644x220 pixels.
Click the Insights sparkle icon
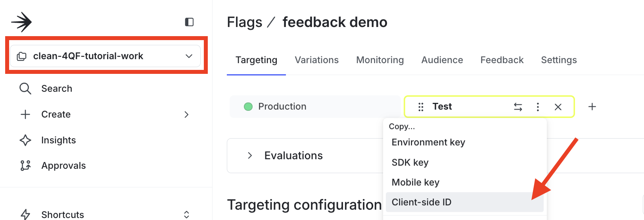coord(25,140)
